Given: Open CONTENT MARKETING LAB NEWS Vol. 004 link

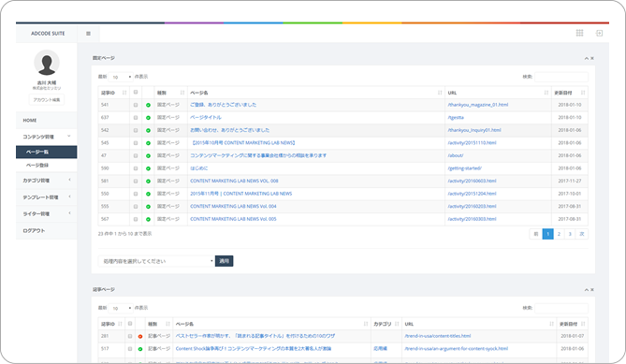Looking at the screenshot, I should (233, 207).
